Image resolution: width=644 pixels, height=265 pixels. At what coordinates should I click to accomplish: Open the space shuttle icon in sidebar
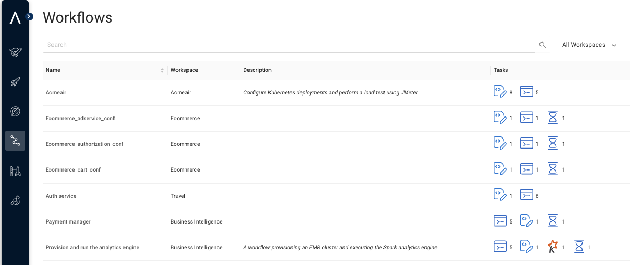coord(15,52)
